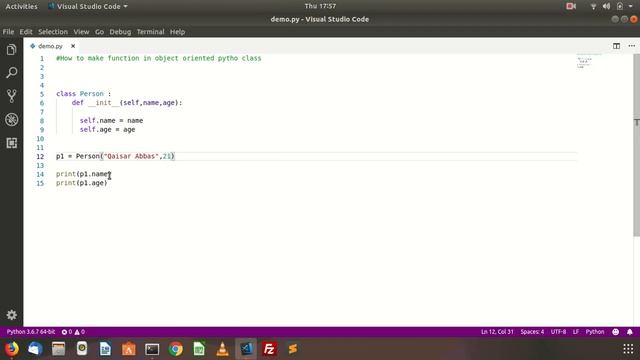Viewport: 640px width, 360px height.
Task: Open the clock showing Thu 17:57
Action: point(320,6)
